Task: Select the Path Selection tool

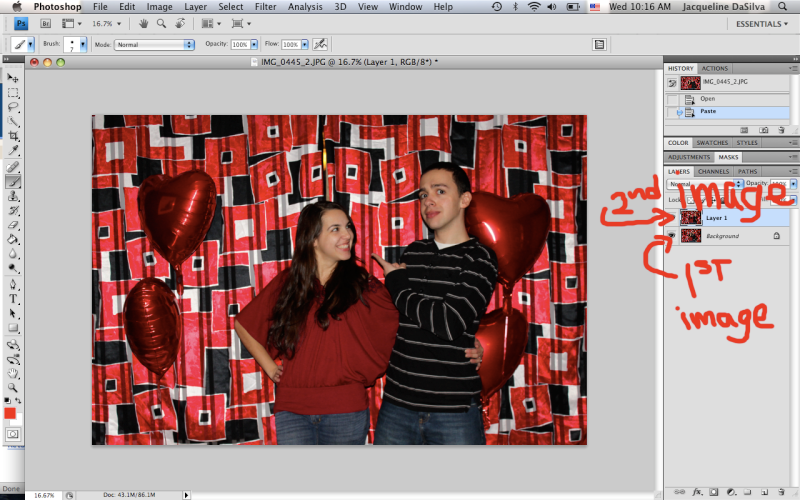Action: point(13,313)
